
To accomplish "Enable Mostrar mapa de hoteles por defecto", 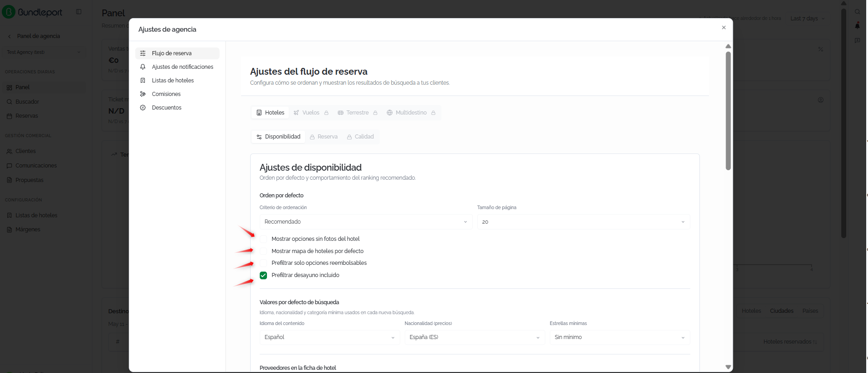I will pyautogui.click(x=263, y=251).
